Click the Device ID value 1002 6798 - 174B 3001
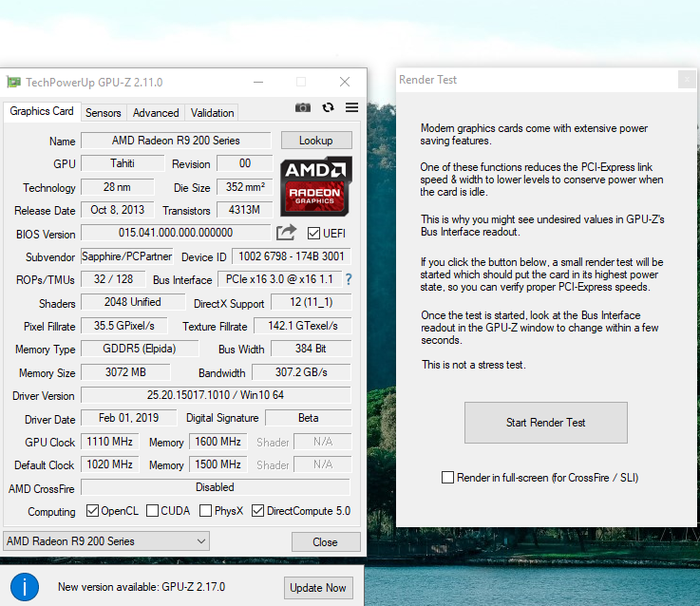Screen dimensions: 700x606 [x=292, y=256]
